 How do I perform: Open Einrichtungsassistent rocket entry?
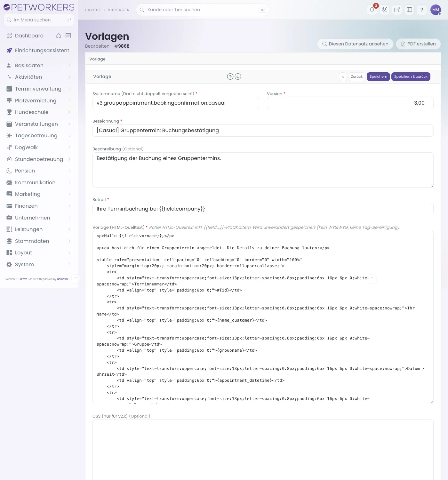point(39,50)
